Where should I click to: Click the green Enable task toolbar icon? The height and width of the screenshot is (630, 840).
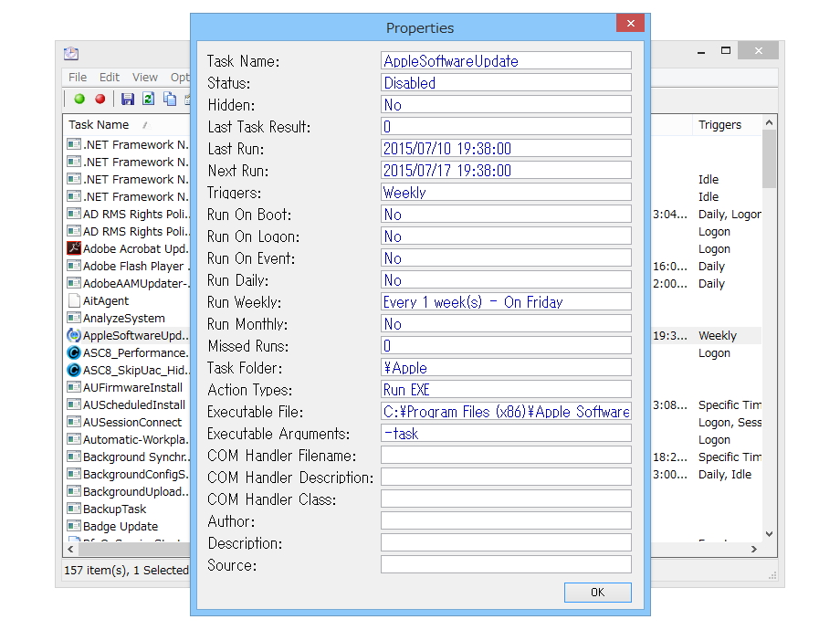(x=79, y=100)
